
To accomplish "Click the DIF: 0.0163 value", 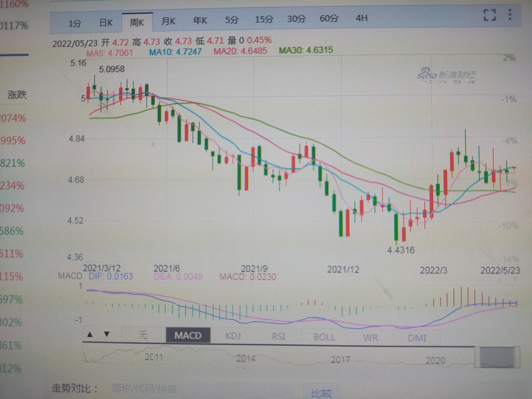I will click(111, 276).
